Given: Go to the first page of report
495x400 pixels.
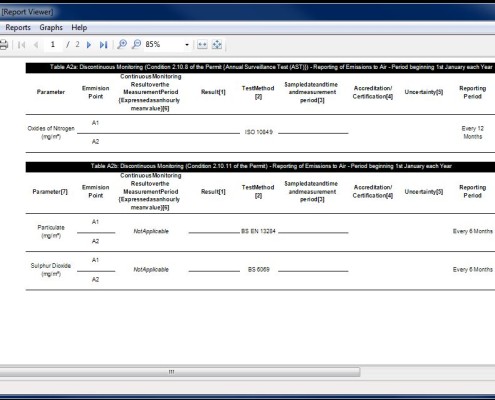Looking at the screenshot, I should (21, 45).
